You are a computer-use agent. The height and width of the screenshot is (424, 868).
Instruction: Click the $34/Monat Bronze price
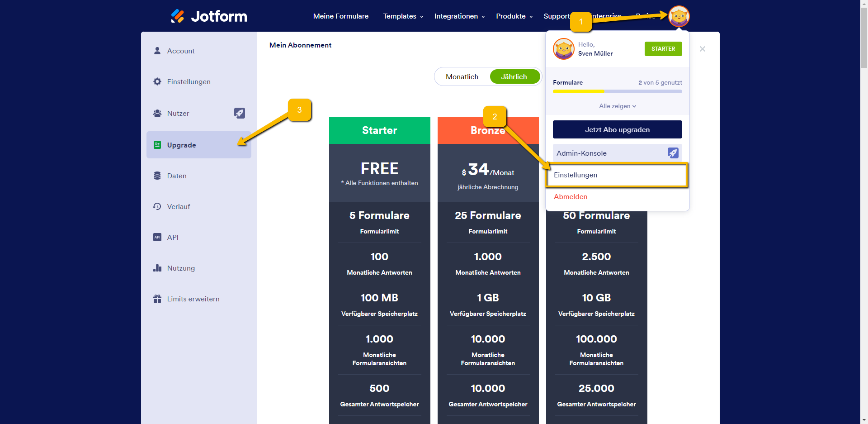[488, 170]
